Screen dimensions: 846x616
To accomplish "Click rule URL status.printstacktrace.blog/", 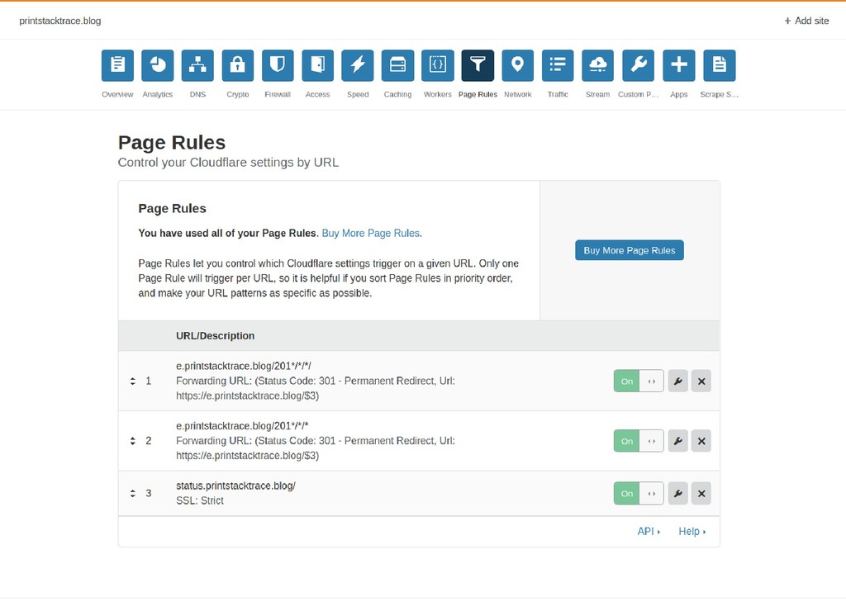I will click(235, 486).
